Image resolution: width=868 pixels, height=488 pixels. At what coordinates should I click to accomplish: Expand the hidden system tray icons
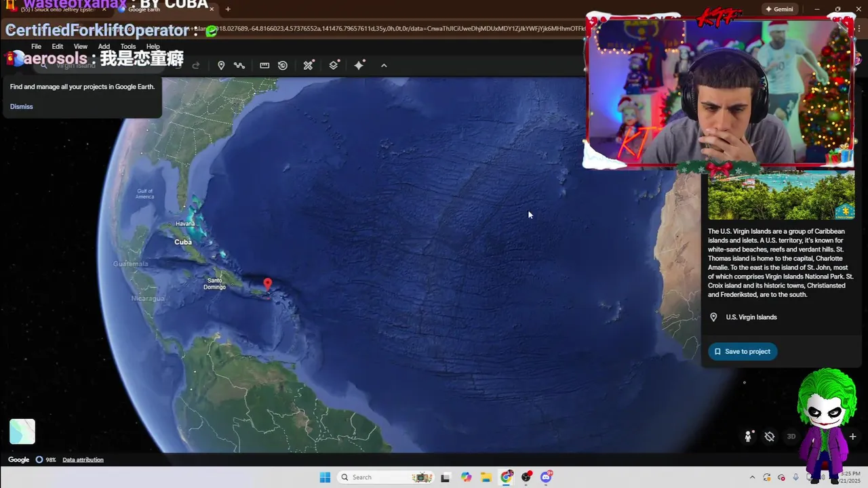pyautogui.click(x=752, y=477)
